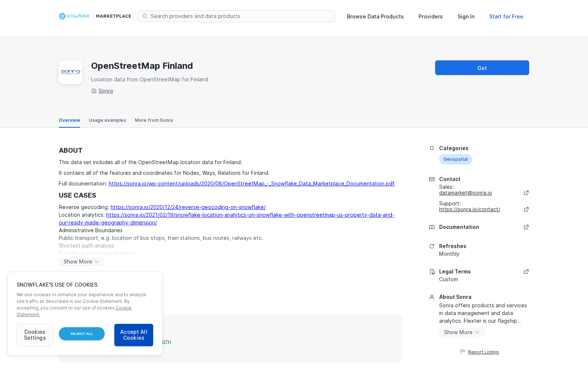Expand the About section with Show More
Image resolution: width=588 pixels, height=368 pixels.
pyautogui.click(x=82, y=262)
